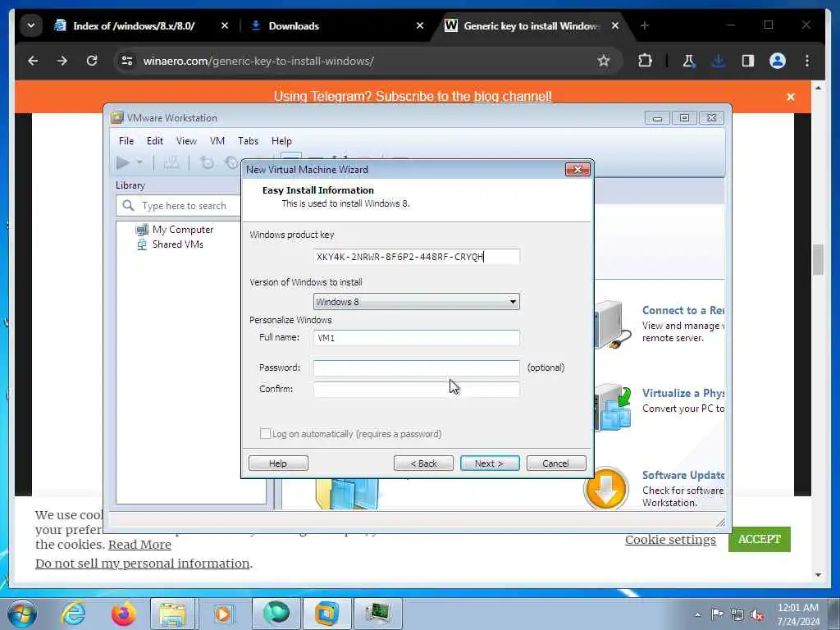The image size is (840, 630).
Task: Click the send Ctrl+Alt+Del toolbar icon
Action: pyautogui.click(x=171, y=162)
